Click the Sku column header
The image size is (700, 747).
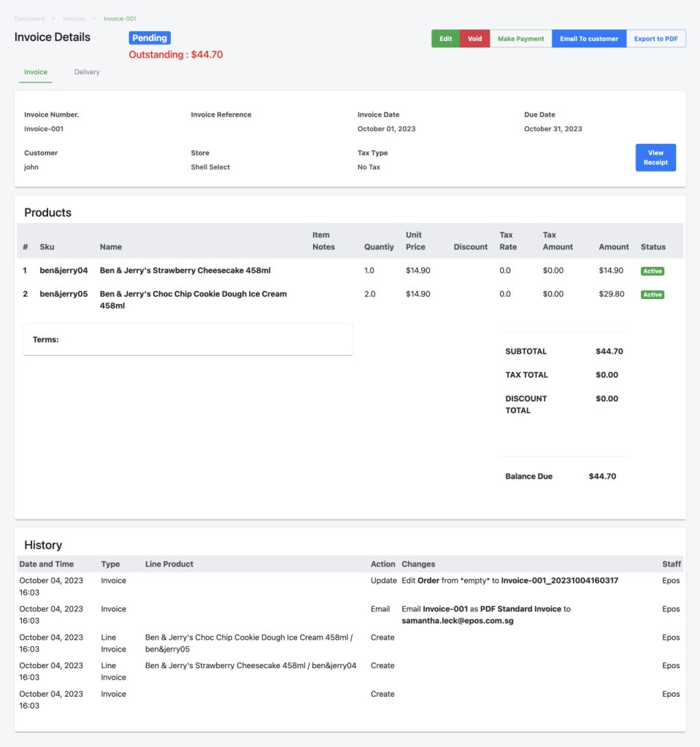pyautogui.click(x=47, y=247)
